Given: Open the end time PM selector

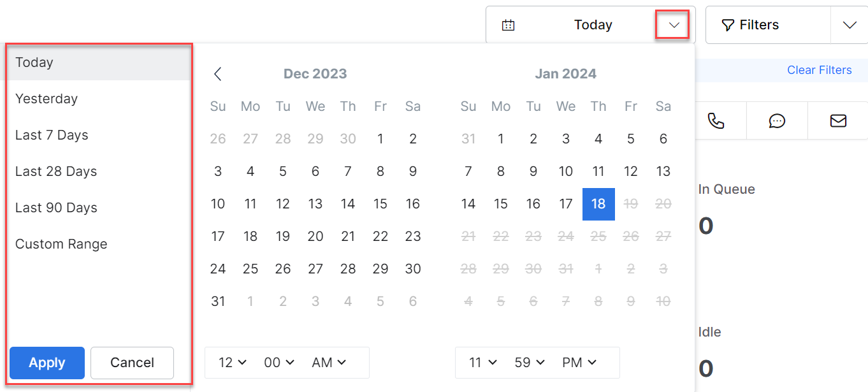Looking at the screenshot, I should pos(579,363).
